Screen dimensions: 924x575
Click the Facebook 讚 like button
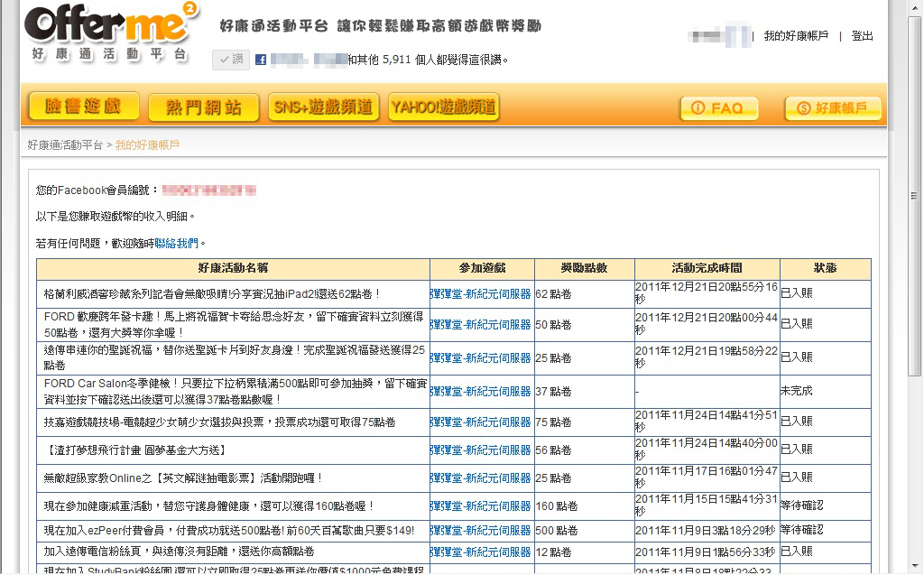coord(231,60)
